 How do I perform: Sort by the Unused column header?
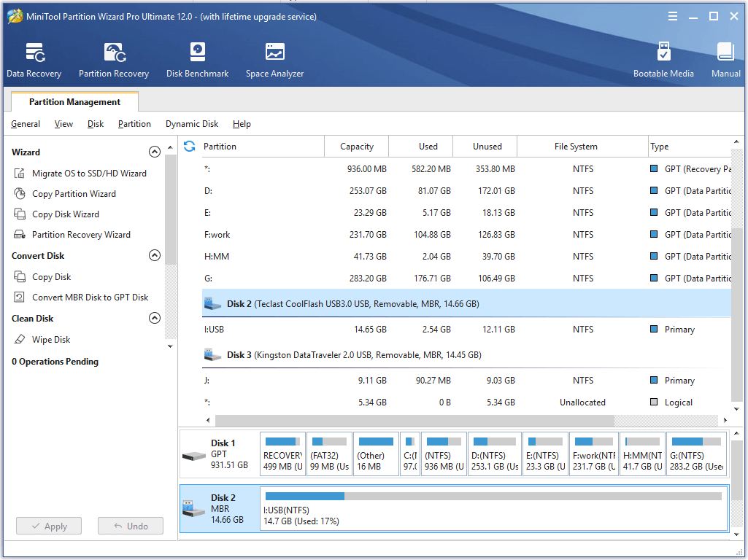[x=485, y=147]
